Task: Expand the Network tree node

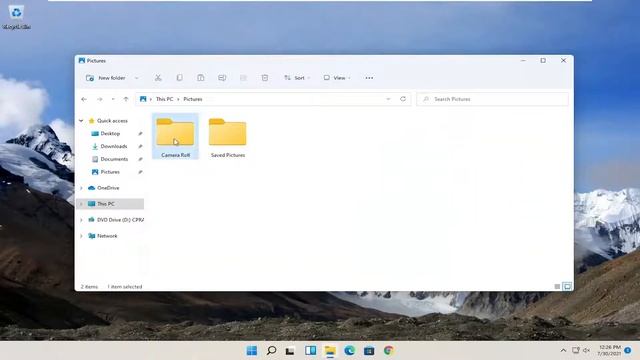Action: [81, 236]
